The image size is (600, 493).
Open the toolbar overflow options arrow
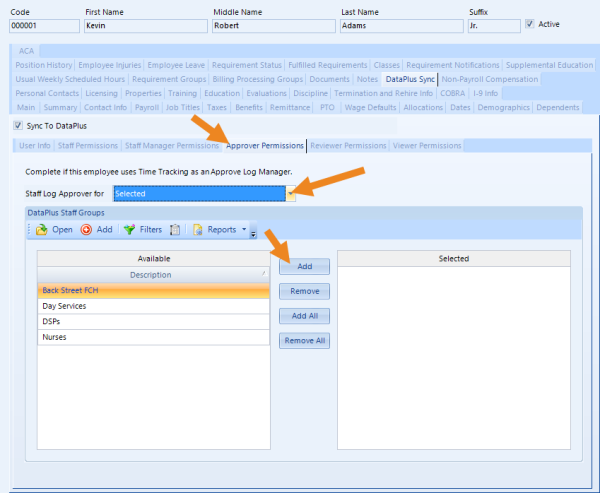click(x=253, y=234)
